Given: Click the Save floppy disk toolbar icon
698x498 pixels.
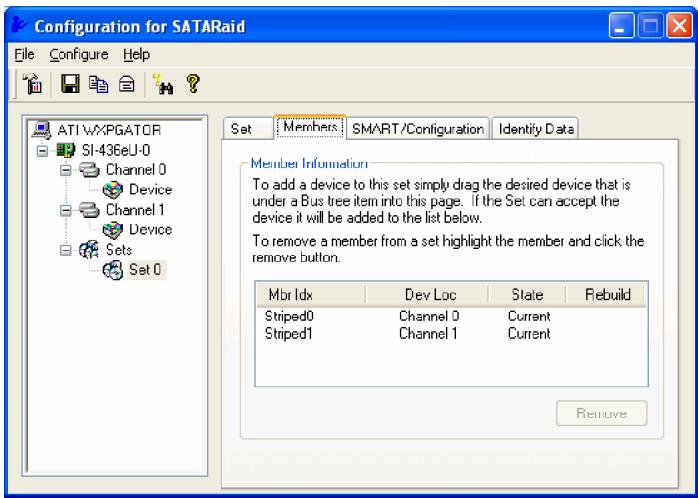Looking at the screenshot, I should click(70, 83).
